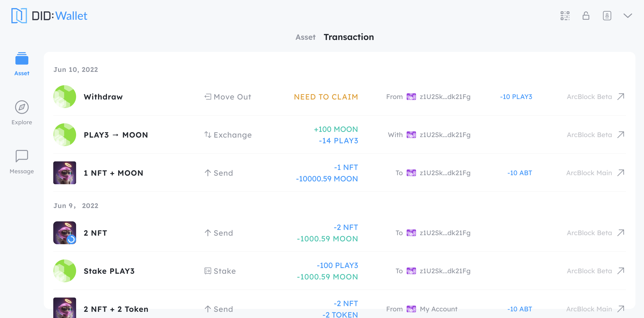Click the DID Wallet logo
The image size is (644, 318).
(x=49, y=16)
